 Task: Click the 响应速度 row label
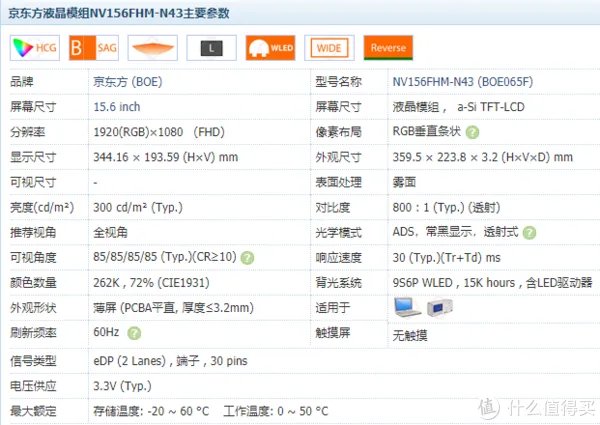click(339, 258)
